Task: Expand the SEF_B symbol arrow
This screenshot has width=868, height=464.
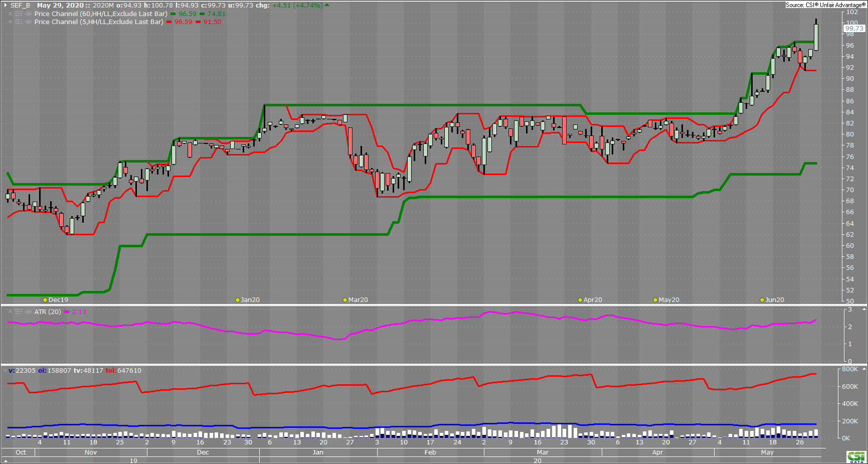Action: point(6,6)
